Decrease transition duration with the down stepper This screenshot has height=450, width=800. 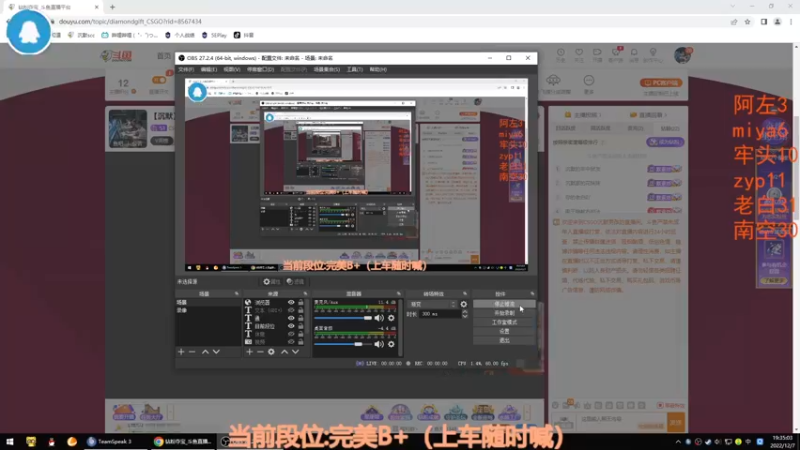point(464,316)
